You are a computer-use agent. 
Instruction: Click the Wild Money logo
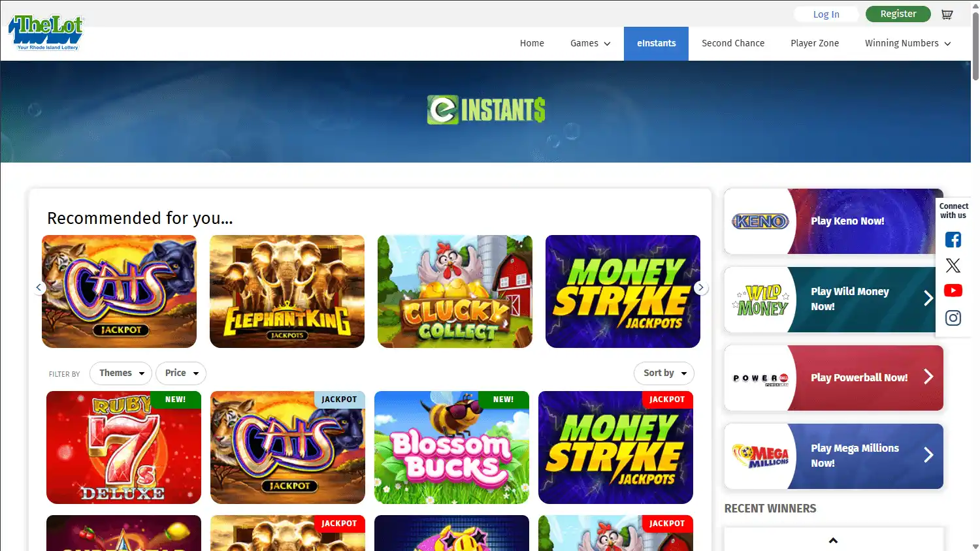(x=762, y=300)
